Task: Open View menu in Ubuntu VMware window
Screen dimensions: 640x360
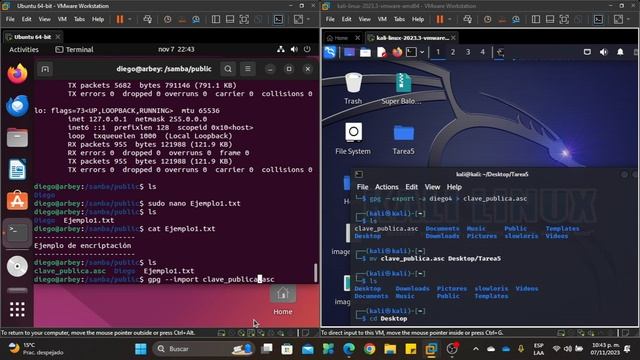Action: pos(44,19)
